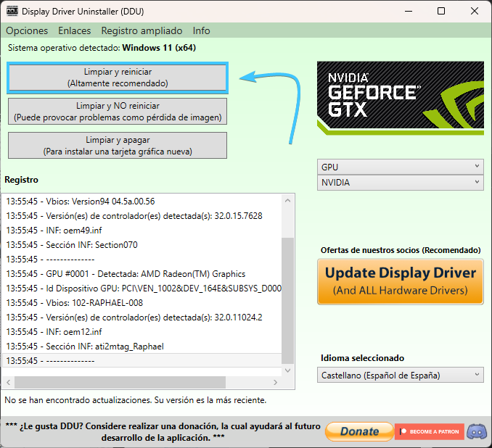This screenshot has width=492, height=448.
Task: Click the highlighted last dashed log row
Action: (x=142, y=360)
